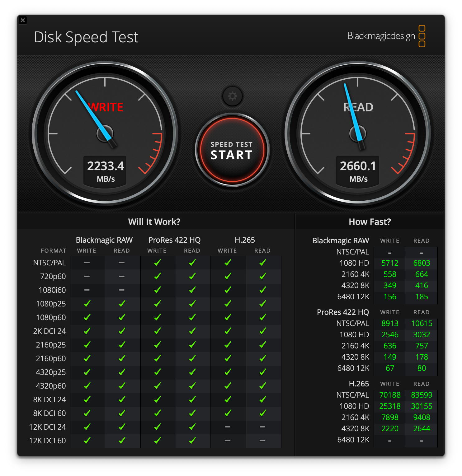Click H.265 read dash for 12K DCI 60
462x476 pixels.
[x=262, y=441]
